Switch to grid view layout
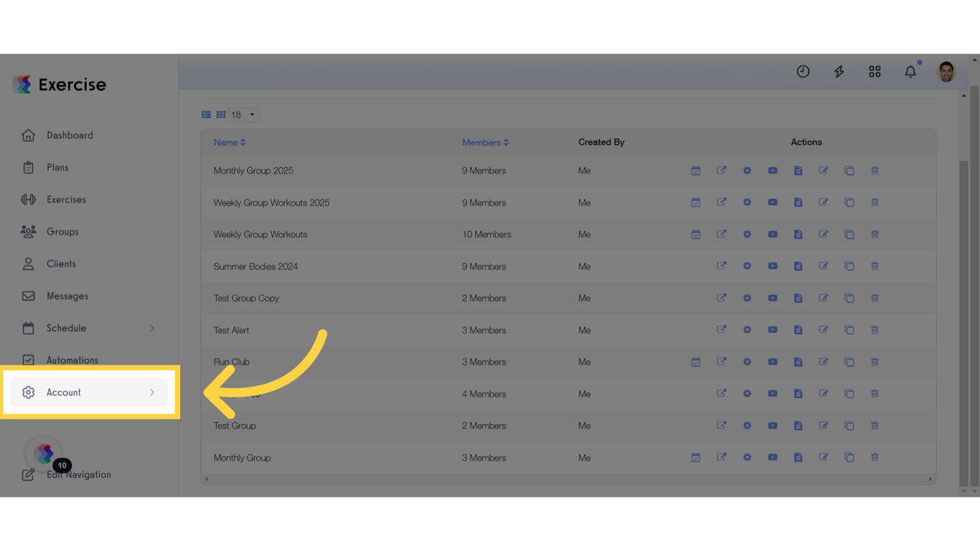The image size is (980, 551). (221, 115)
